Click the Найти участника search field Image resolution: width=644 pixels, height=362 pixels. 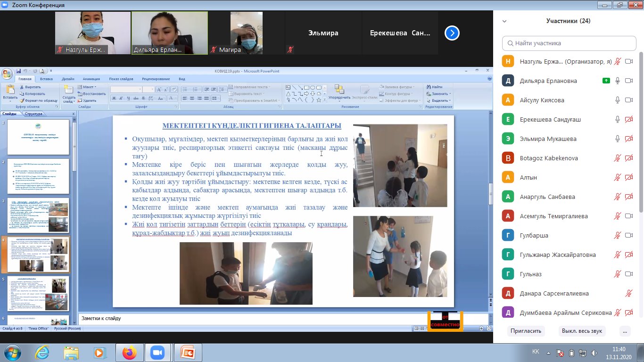click(569, 43)
